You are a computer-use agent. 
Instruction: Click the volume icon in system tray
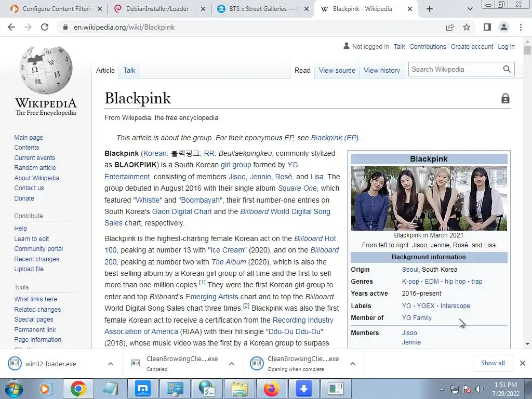point(480,389)
